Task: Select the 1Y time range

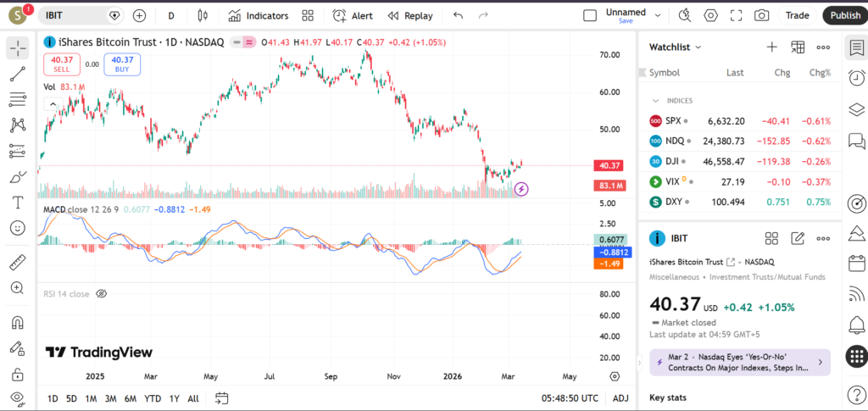Action: (174, 398)
